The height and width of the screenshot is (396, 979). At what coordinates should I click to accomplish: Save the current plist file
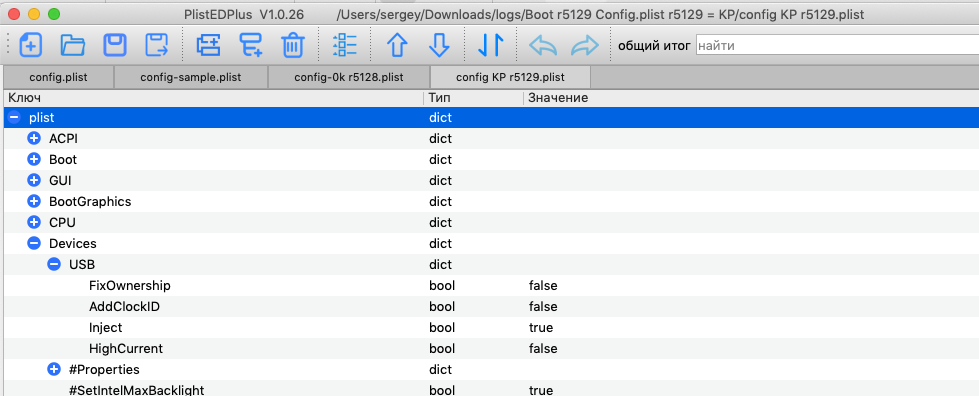pos(115,46)
